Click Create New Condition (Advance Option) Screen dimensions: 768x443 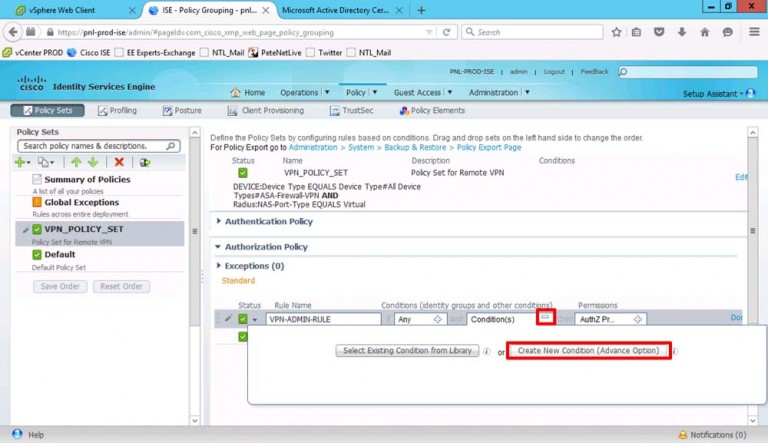pyautogui.click(x=588, y=350)
